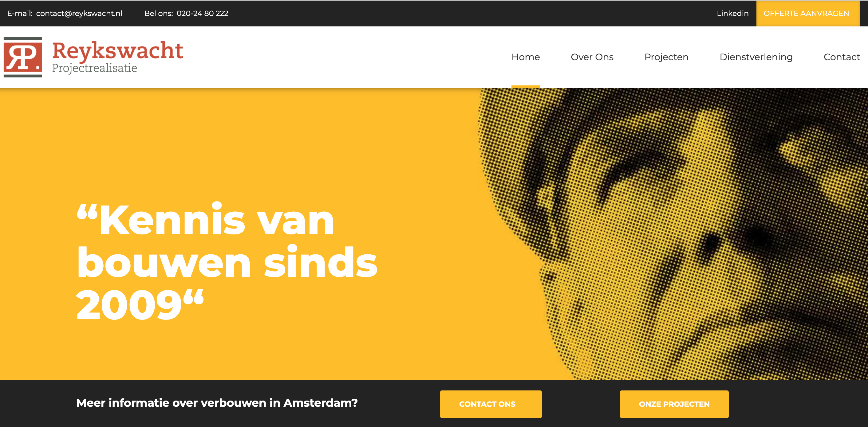Call phone number 020-24 80 222
Image resolution: width=868 pixels, height=427 pixels.
click(202, 14)
